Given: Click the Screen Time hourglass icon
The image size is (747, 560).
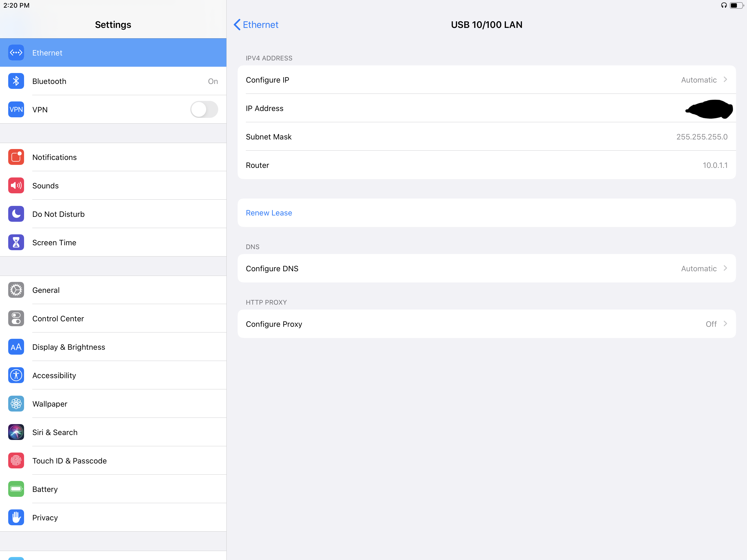Looking at the screenshot, I should coord(16,242).
